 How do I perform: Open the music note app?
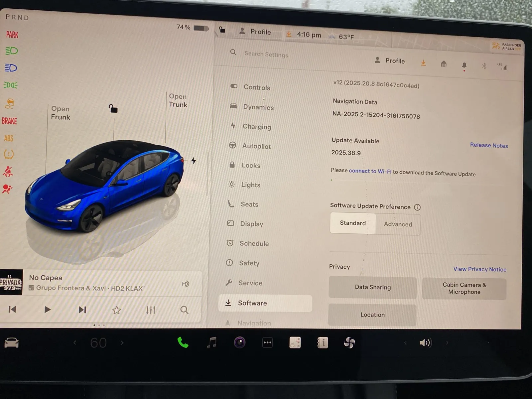[x=211, y=342]
